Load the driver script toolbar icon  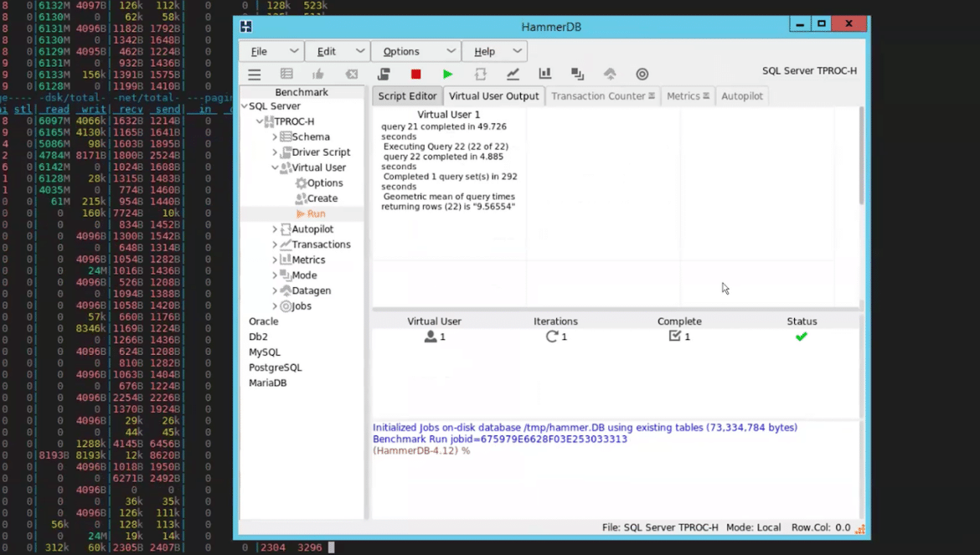[x=384, y=75]
